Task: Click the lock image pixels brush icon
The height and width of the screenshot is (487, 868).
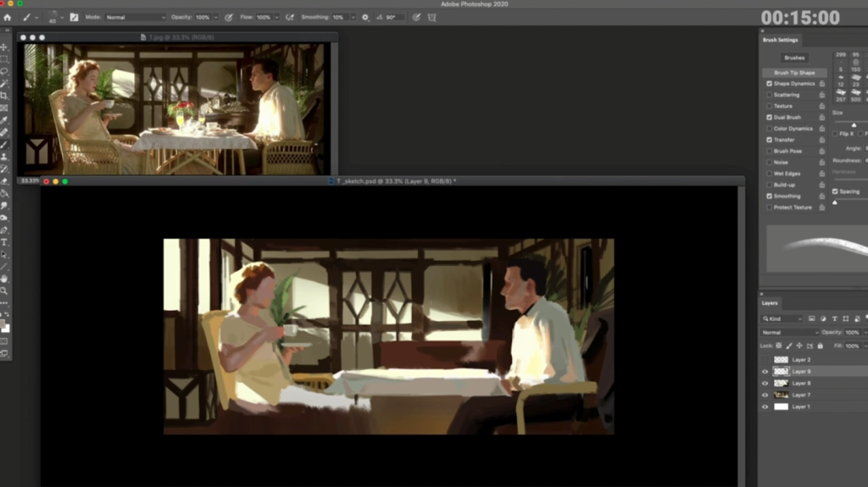Action: [x=789, y=346]
